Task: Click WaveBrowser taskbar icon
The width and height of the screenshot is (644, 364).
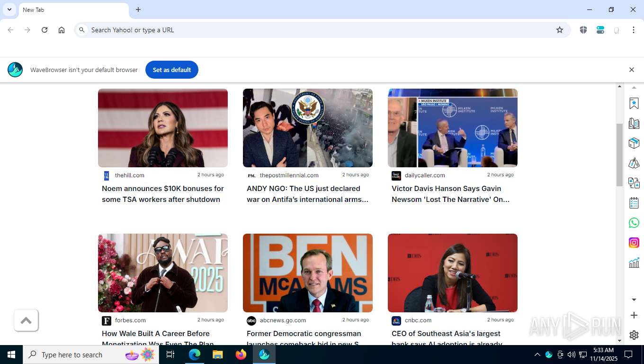Action: (x=264, y=355)
